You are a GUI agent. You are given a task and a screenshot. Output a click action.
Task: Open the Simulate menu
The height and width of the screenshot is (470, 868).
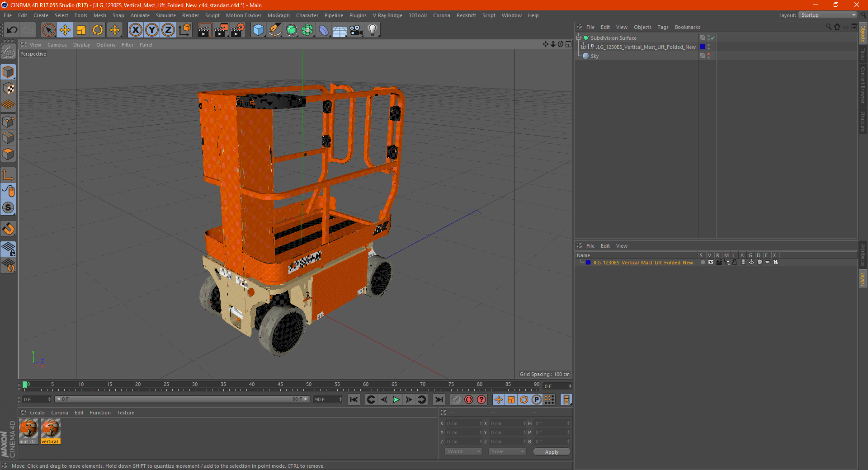click(x=165, y=15)
